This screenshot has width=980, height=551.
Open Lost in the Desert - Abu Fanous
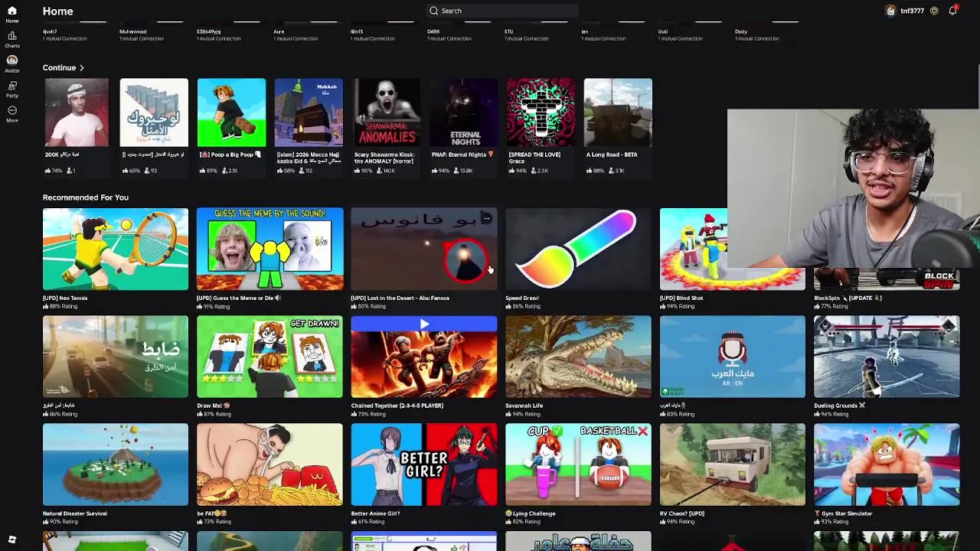point(424,249)
